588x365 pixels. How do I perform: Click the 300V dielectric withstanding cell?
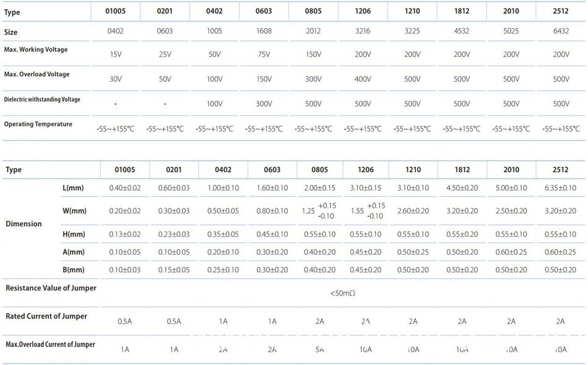point(264,103)
